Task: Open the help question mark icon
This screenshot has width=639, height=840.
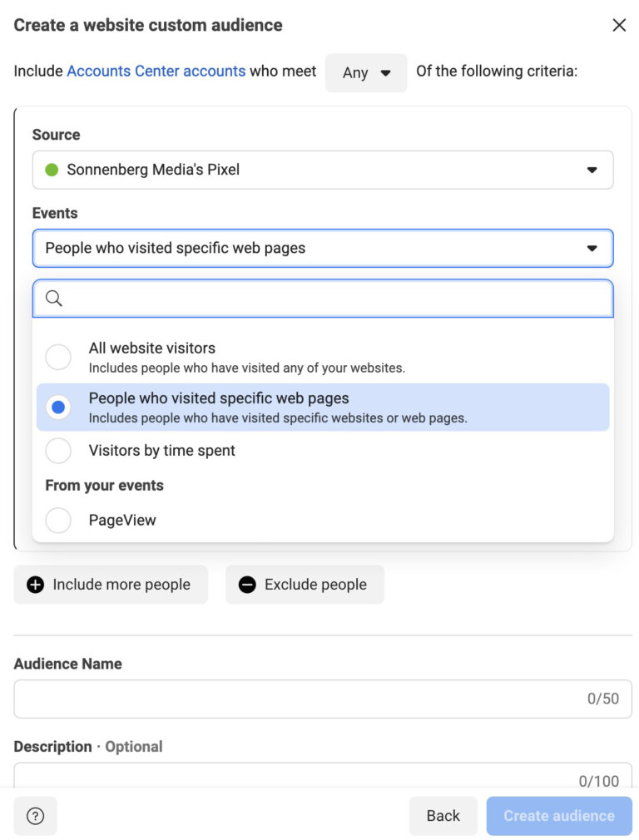Action: pyautogui.click(x=35, y=816)
